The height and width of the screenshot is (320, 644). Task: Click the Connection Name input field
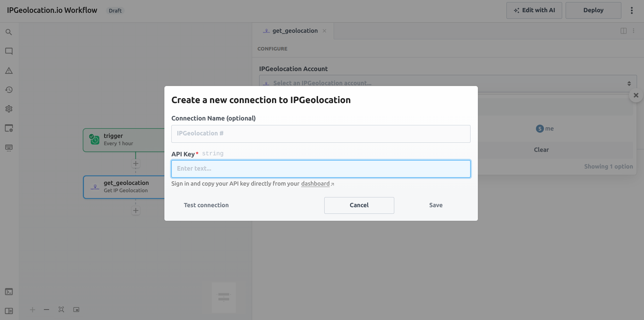(x=321, y=134)
